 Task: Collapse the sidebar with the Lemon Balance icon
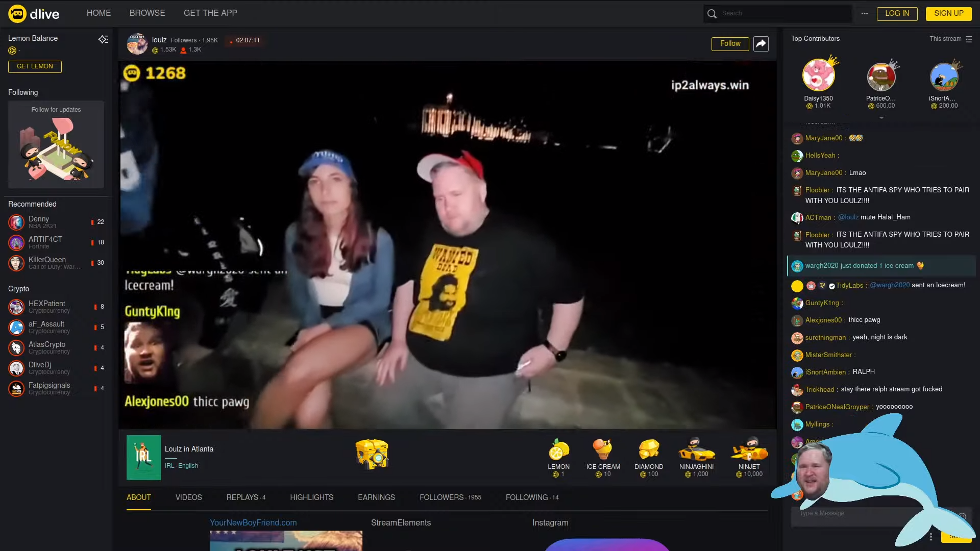[x=103, y=39]
